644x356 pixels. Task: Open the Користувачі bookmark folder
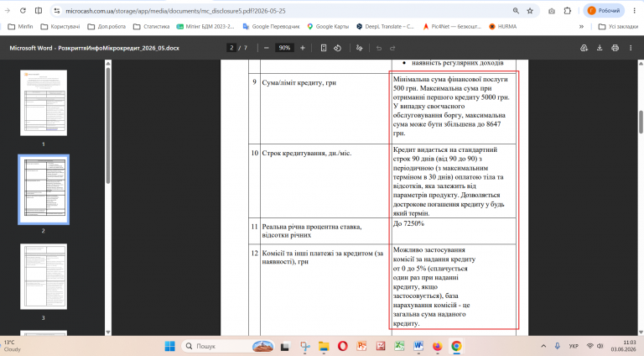[60, 26]
